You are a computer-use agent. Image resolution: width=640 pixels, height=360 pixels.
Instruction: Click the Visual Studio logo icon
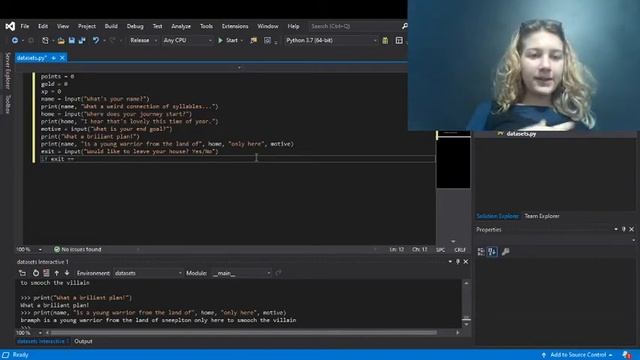[x=10, y=27]
